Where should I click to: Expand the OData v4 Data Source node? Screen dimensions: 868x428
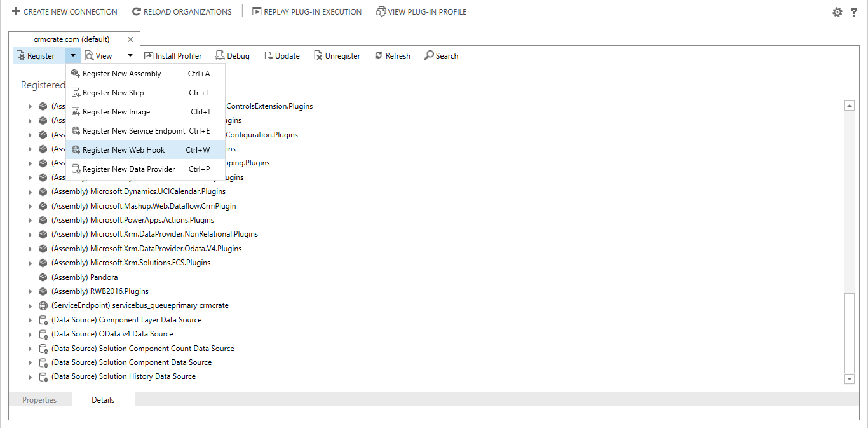point(30,334)
